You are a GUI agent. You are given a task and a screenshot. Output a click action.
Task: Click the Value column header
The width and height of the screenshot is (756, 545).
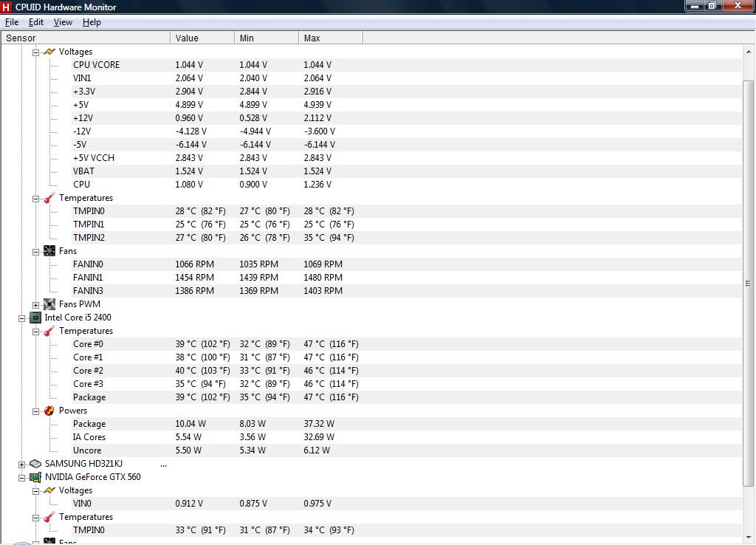[x=202, y=38]
